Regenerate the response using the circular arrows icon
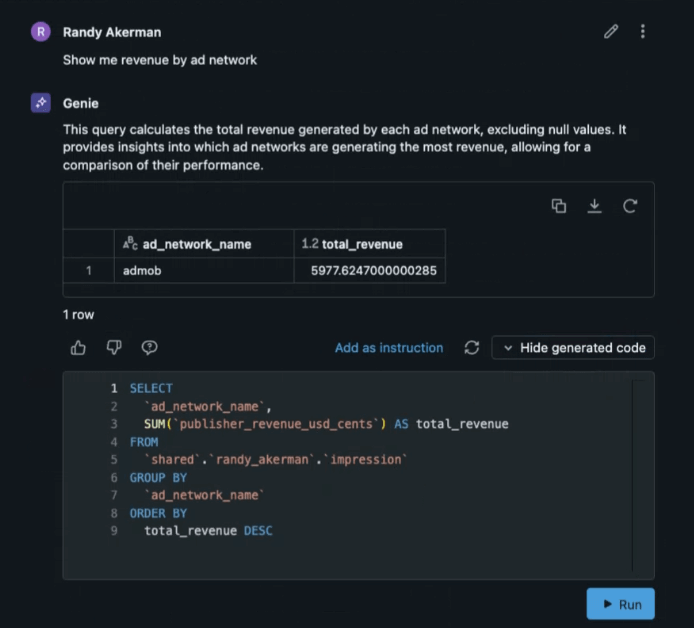 [x=472, y=348]
